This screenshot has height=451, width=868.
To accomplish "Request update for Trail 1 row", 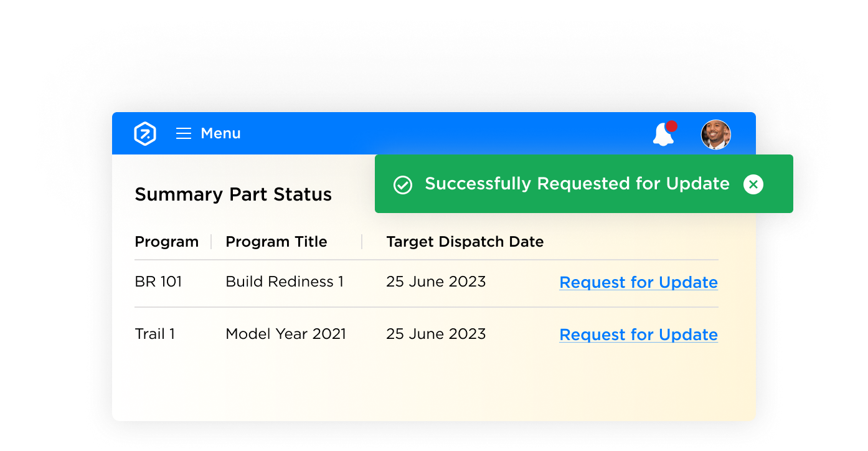I will click(x=639, y=335).
